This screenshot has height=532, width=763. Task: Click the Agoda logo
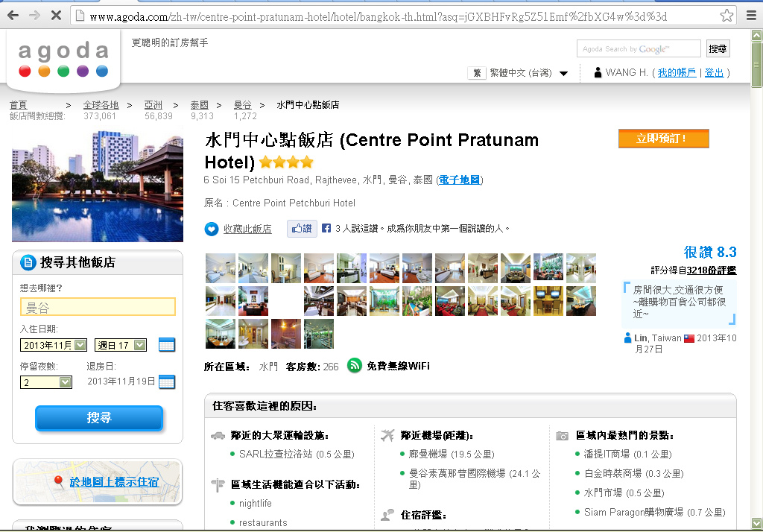pyautogui.click(x=63, y=60)
